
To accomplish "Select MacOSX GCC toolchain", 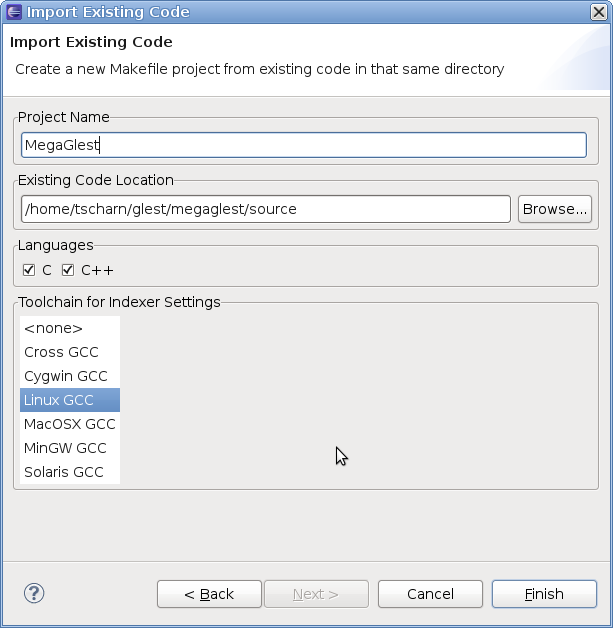I will (x=70, y=424).
